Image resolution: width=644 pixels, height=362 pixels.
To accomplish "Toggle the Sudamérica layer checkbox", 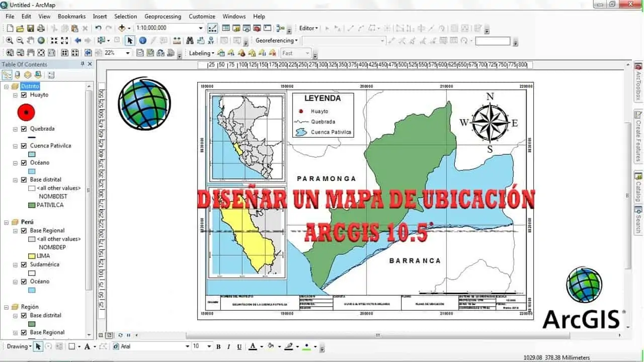I will pyautogui.click(x=24, y=264).
